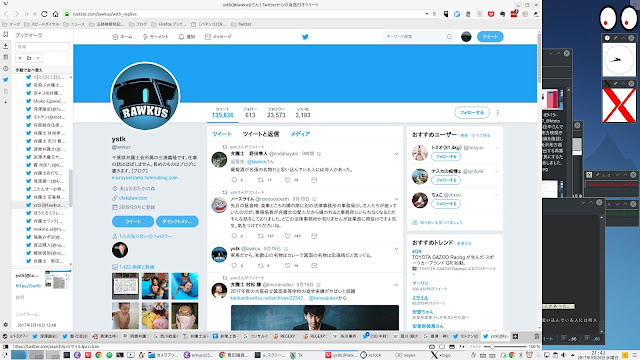Open the red extension icon with badge
The image size is (640, 360).
coord(514,13)
